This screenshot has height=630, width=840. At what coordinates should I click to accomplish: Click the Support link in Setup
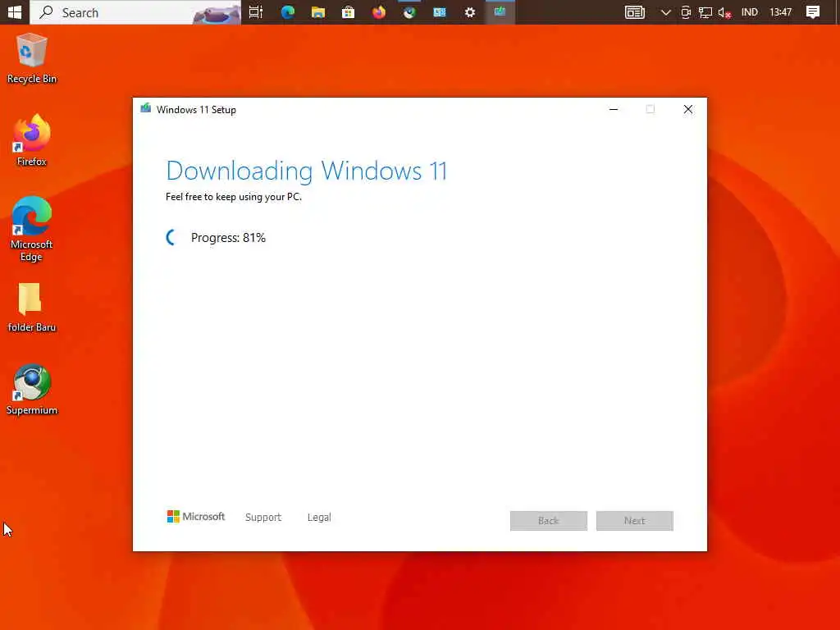point(263,517)
